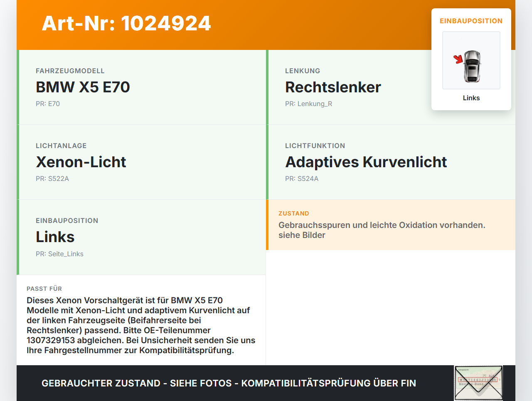Select the PR: Seite_Links code
The height and width of the screenshot is (401, 532).
coord(60,254)
